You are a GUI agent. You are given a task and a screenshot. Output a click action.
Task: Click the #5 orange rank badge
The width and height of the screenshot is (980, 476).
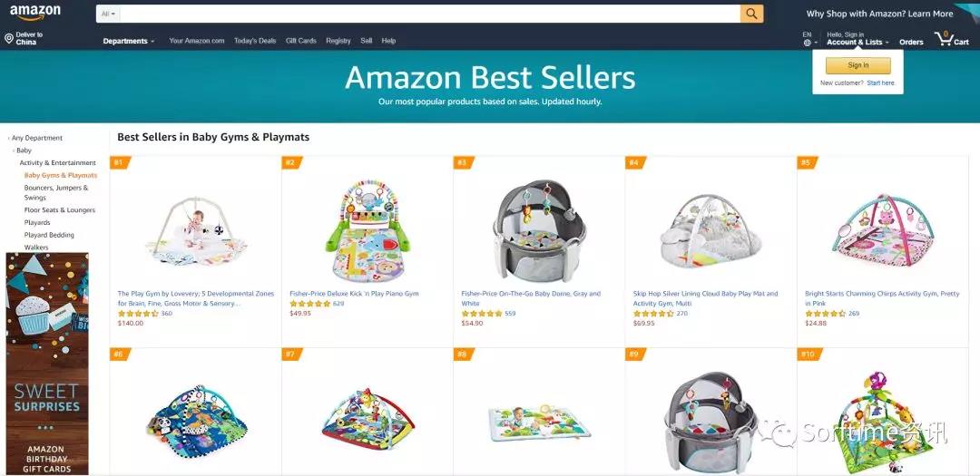click(x=807, y=162)
